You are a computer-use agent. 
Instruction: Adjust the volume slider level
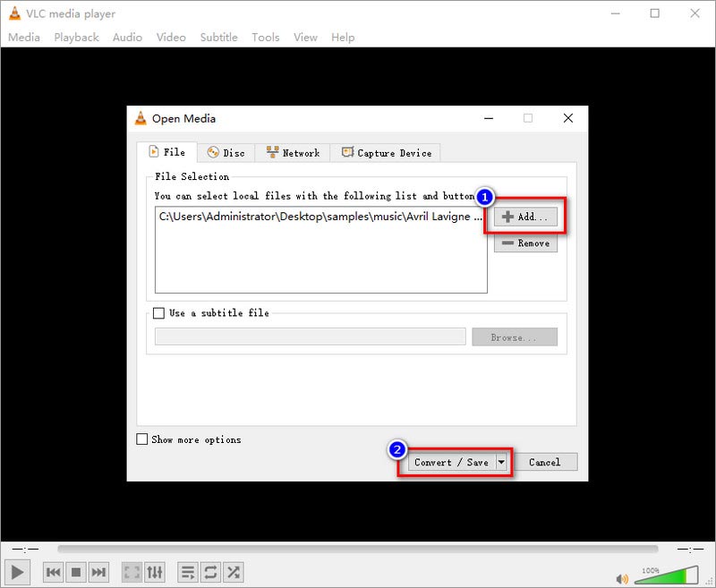pos(667,575)
